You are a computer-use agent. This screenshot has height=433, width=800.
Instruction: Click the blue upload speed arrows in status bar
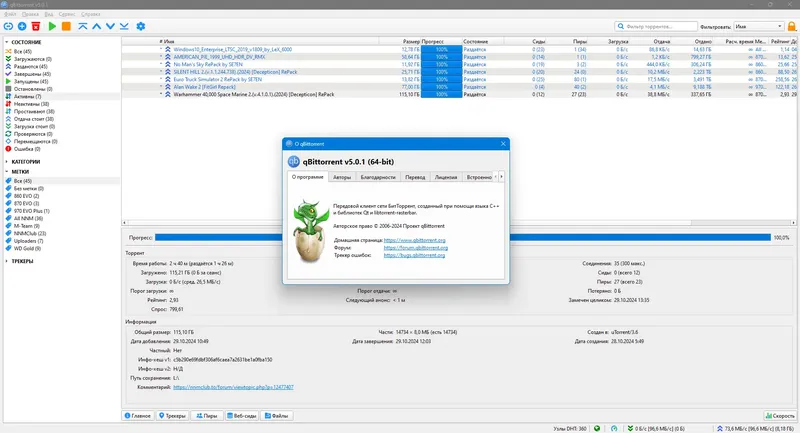tap(720, 428)
